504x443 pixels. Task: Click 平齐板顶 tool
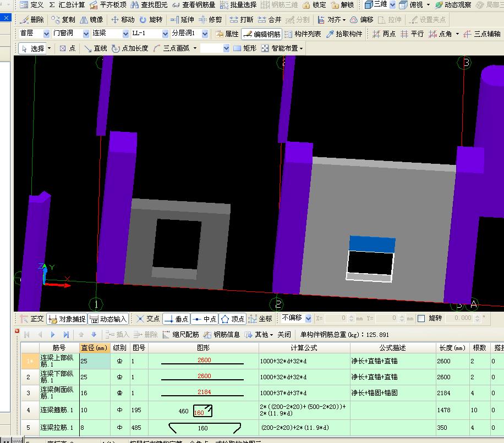coord(108,5)
